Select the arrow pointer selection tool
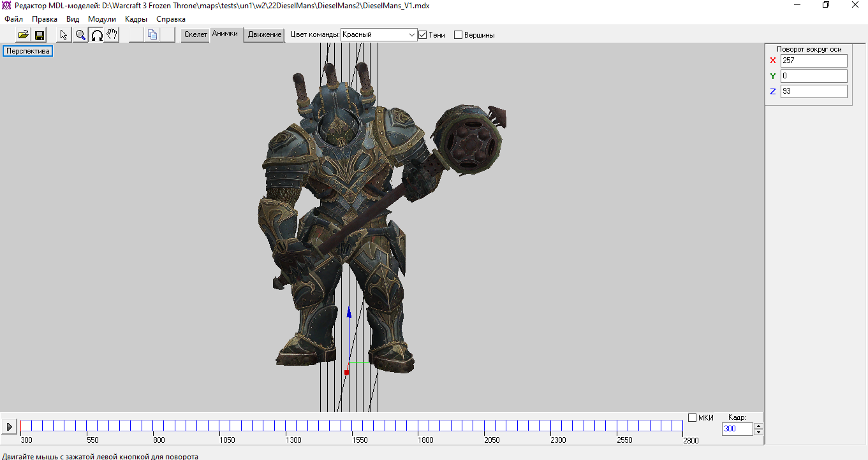This screenshot has width=868, height=460. (64, 35)
